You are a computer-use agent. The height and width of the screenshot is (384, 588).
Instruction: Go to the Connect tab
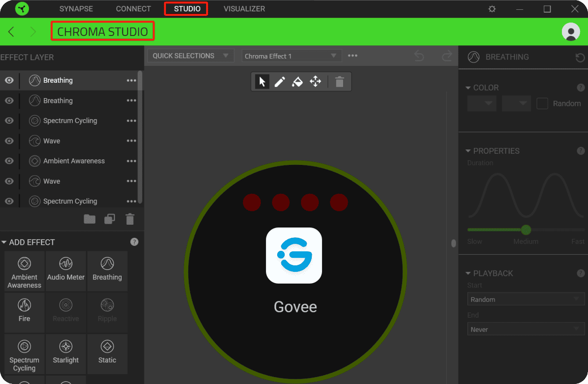(133, 9)
